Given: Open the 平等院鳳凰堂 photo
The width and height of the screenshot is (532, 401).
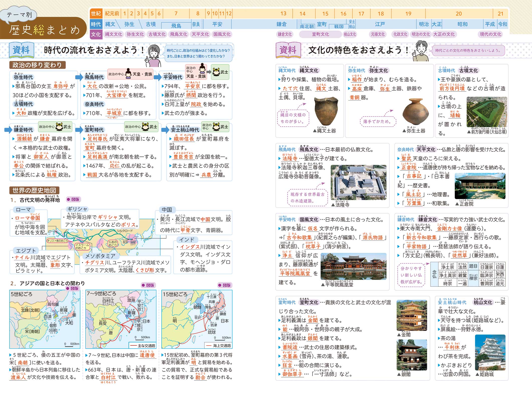Looking at the screenshot, I should tap(354, 267).
